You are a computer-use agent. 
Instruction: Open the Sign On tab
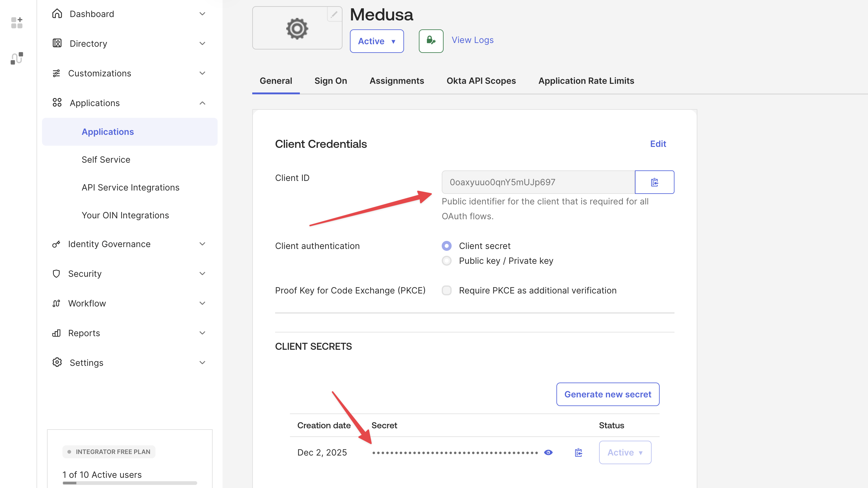tap(330, 80)
